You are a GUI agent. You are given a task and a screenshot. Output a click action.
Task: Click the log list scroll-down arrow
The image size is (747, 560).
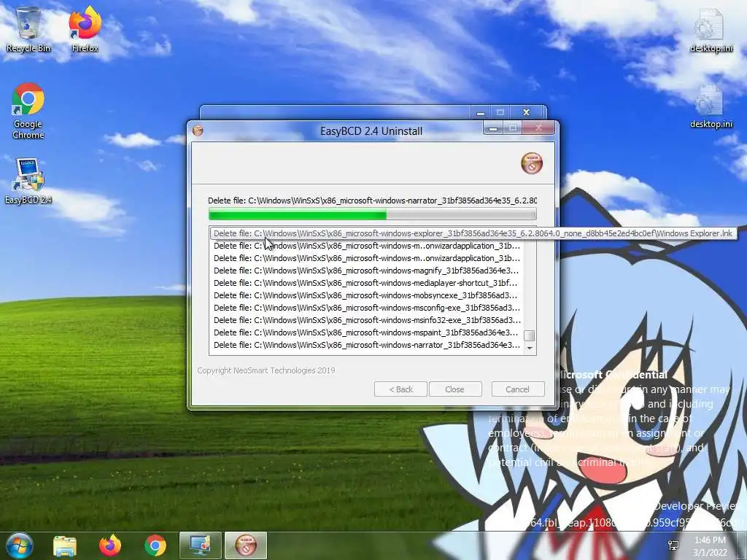pyautogui.click(x=530, y=349)
